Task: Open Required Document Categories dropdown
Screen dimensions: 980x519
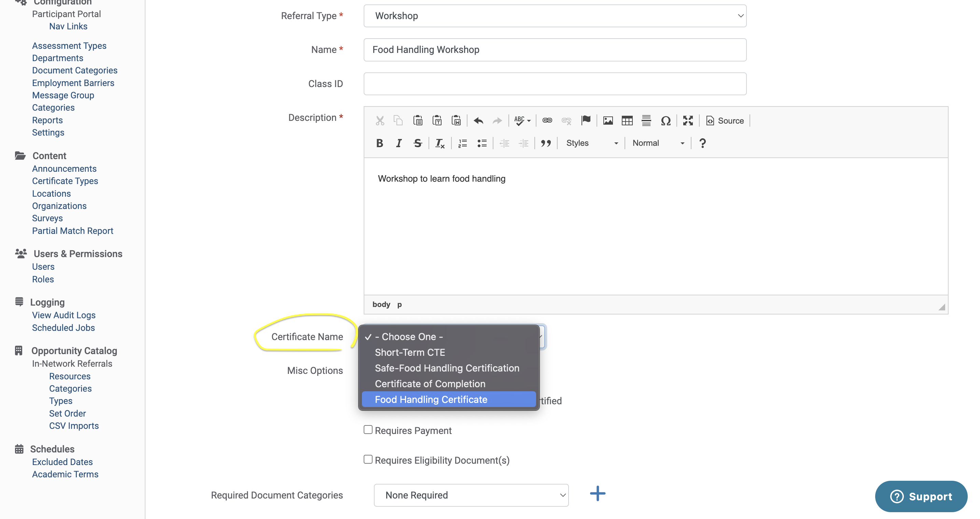Action: (471, 495)
